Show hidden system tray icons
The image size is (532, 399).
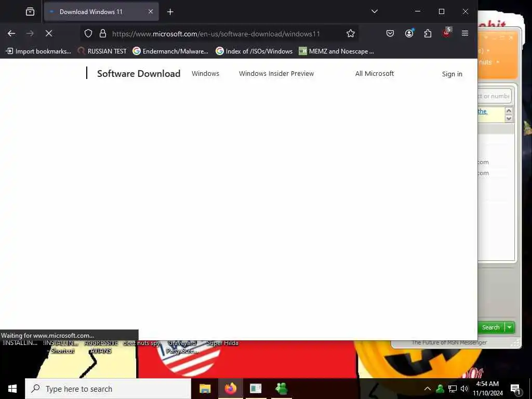point(428,389)
